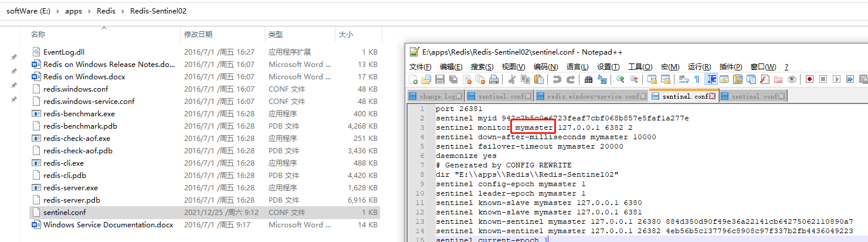
Task: Open Find with the binoculars icon
Action: (x=588, y=79)
